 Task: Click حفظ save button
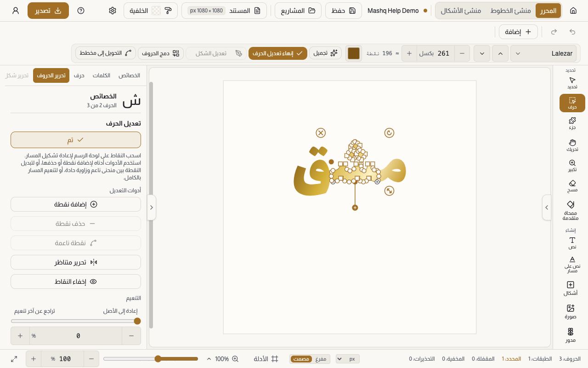coord(344,11)
